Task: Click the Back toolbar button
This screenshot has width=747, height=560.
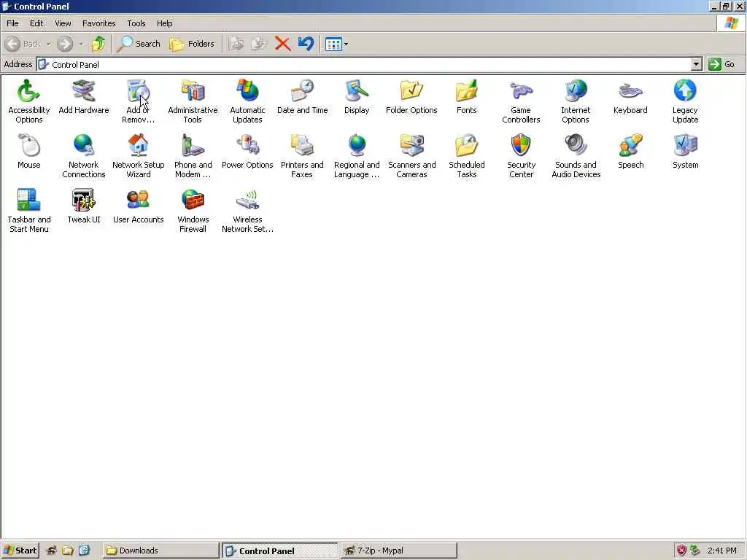Action: 23,44
